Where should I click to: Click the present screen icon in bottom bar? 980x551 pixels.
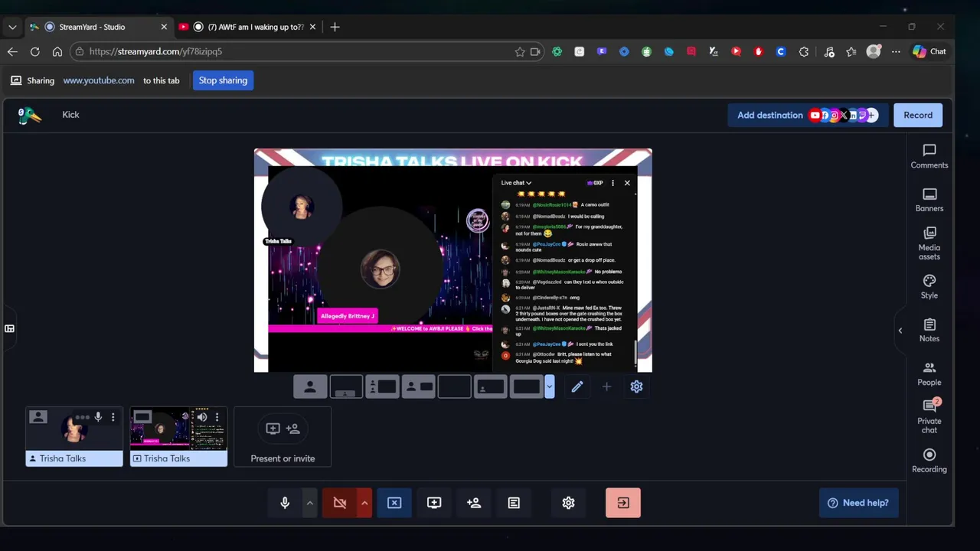pyautogui.click(x=434, y=503)
